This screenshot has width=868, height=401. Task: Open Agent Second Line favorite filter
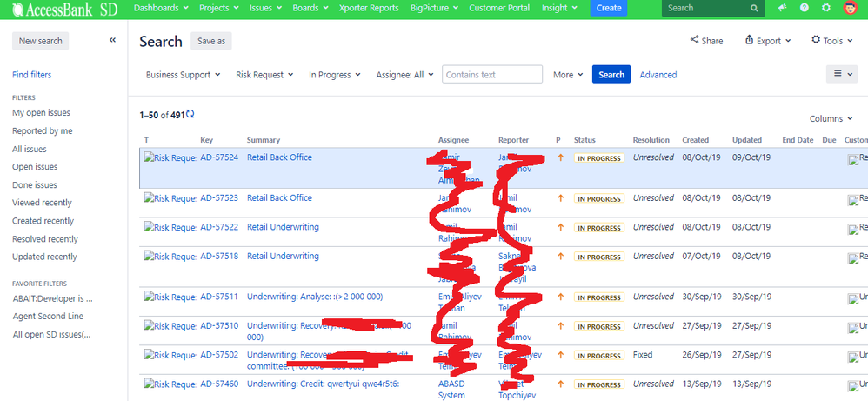point(48,317)
